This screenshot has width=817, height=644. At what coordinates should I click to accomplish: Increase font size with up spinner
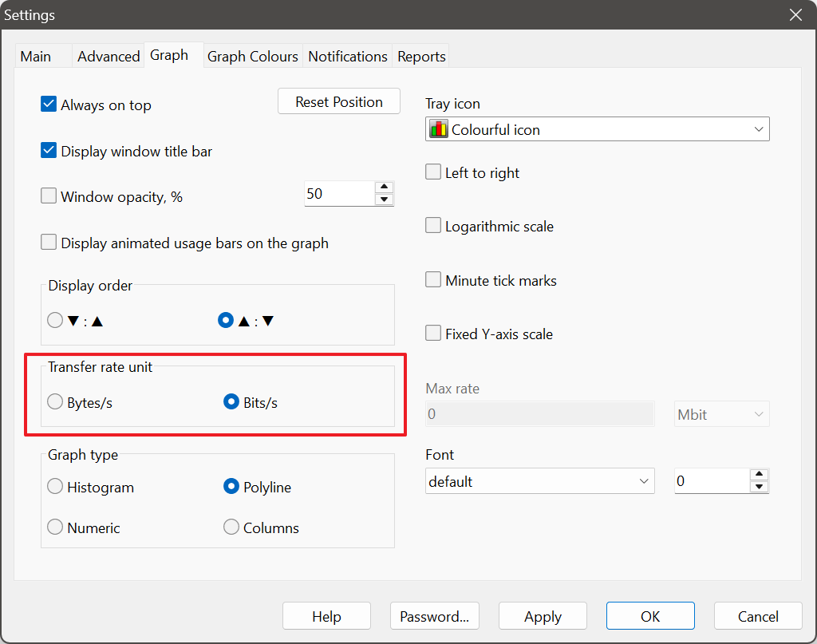point(760,475)
